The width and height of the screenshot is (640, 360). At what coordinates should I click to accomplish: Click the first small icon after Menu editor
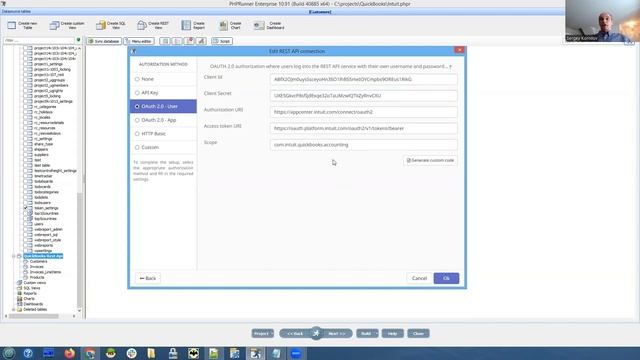coord(165,41)
